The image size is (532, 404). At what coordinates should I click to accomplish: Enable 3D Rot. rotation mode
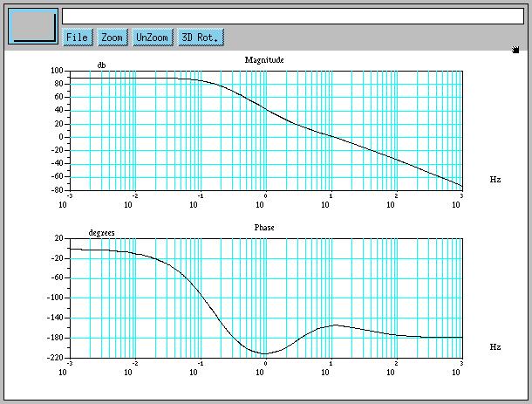coord(201,38)
